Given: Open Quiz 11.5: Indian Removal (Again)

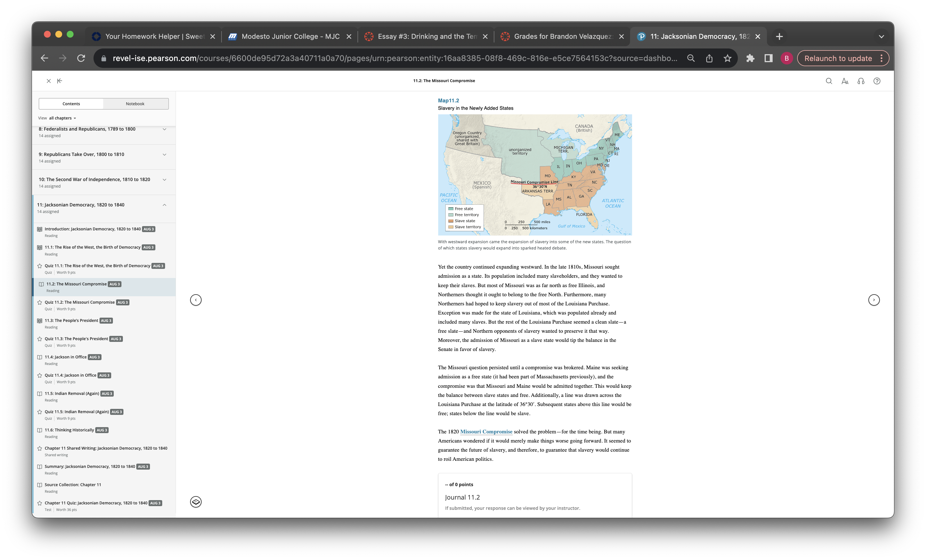Looking at the screenshot, I should coord(77,411).
